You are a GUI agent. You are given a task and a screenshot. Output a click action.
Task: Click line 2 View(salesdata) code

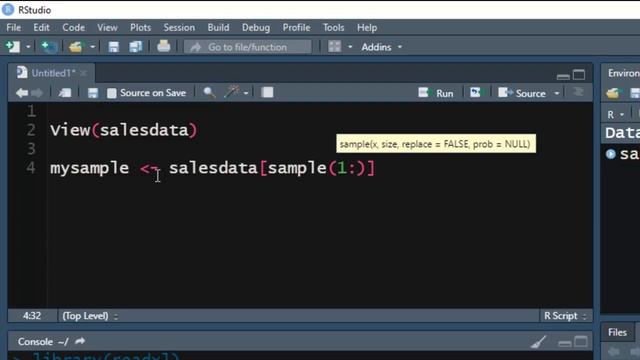pos(124,130)
